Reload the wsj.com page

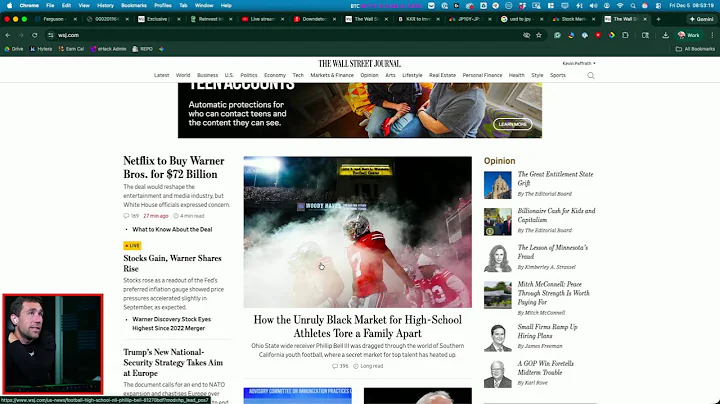tap(34, 35)
